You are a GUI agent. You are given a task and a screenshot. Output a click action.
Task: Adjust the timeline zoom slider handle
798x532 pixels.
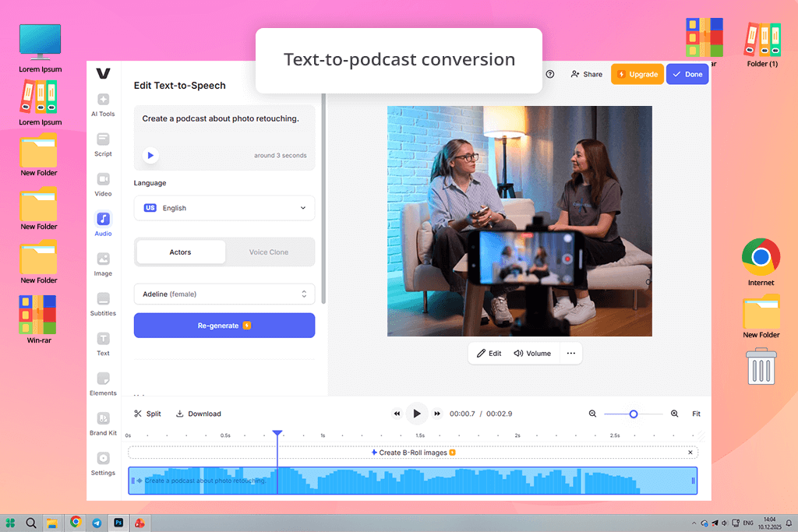coord(633,414)
